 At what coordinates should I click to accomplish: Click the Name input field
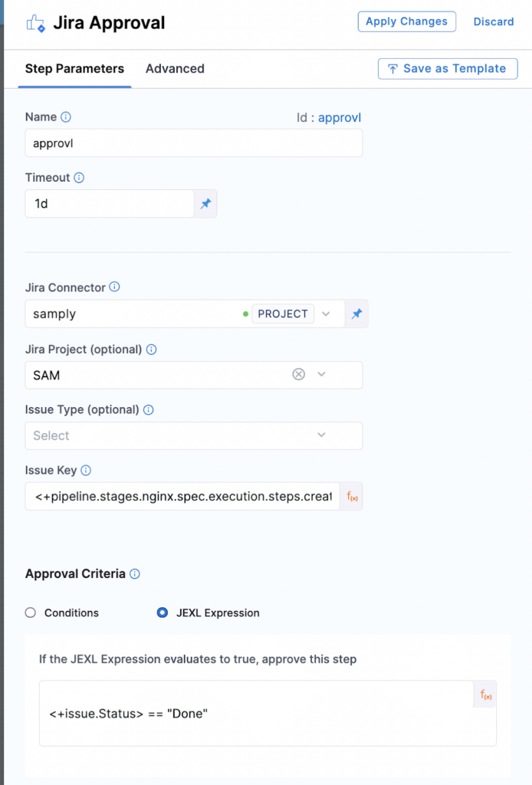[x=194, y=143]
